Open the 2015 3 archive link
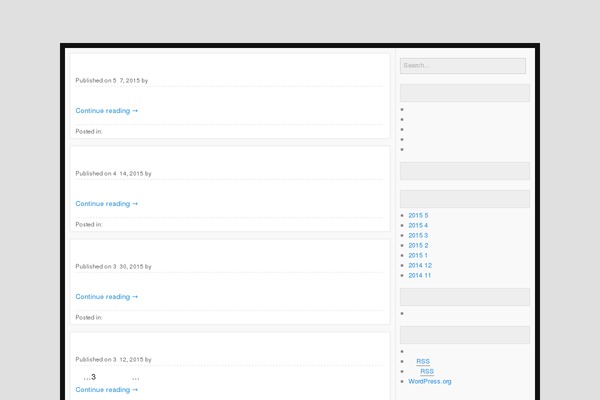 coord(418,235)
